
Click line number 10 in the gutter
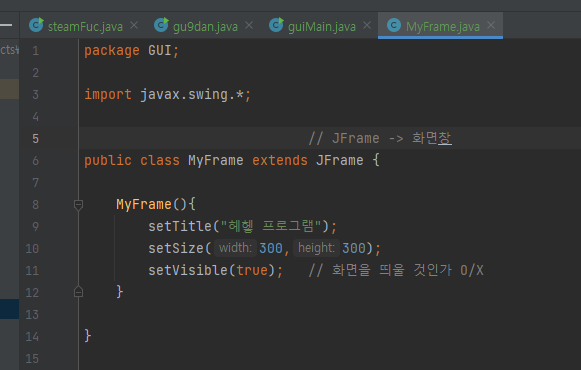pos(32,248)
